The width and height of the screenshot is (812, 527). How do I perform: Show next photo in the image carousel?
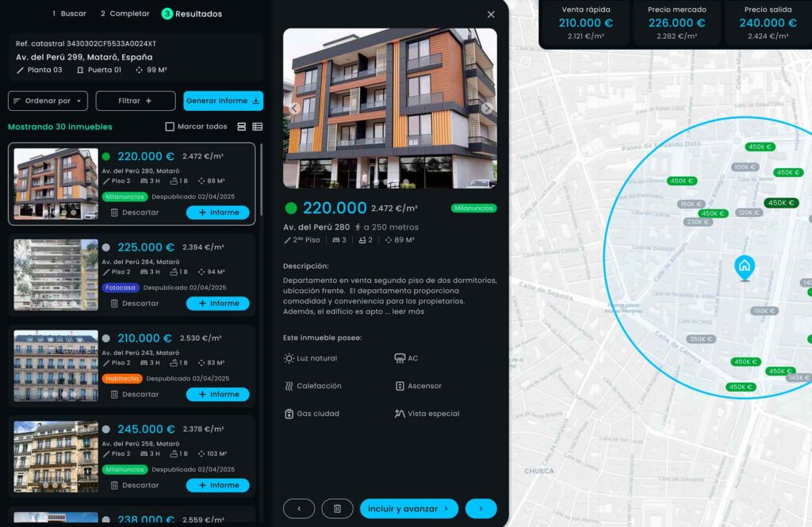click(487, 109)
